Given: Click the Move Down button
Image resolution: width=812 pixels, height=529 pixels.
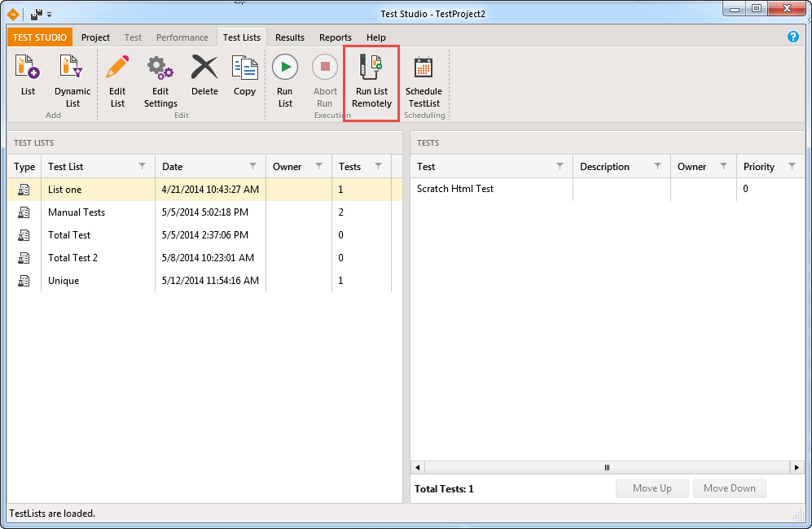Looking at the screenshot, I should [x=729, y=488].
